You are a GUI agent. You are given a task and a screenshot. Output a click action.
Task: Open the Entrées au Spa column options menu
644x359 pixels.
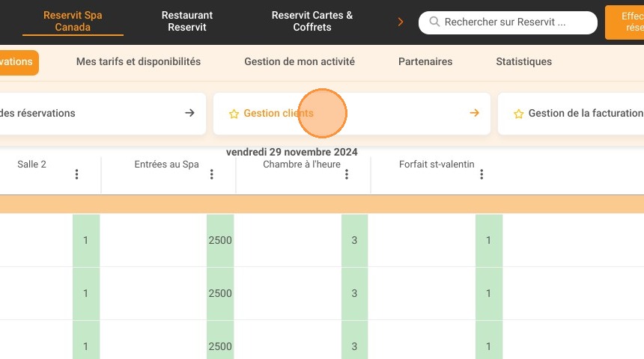[211, 174]
